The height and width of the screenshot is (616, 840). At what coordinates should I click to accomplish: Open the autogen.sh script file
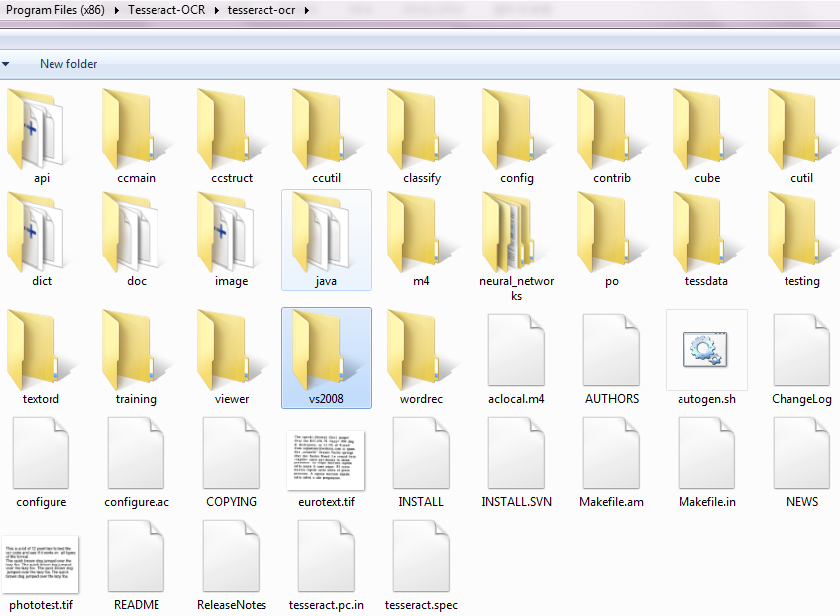[706, 350]
